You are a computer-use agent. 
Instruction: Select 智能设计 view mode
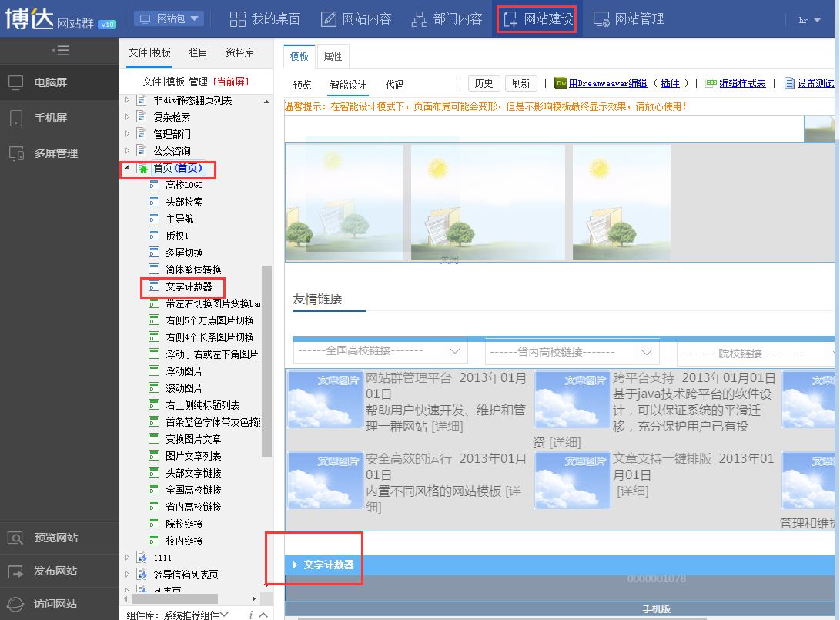click(348, 85)
